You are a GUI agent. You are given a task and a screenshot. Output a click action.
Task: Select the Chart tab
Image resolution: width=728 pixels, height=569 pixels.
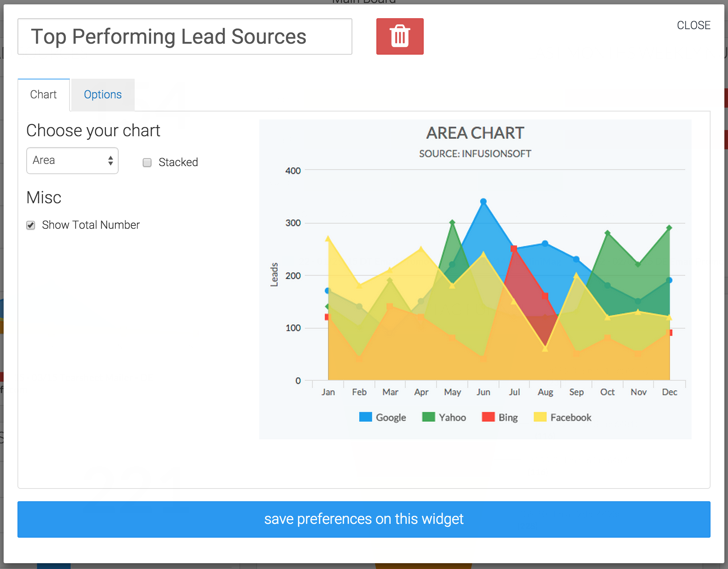(43, 95)
